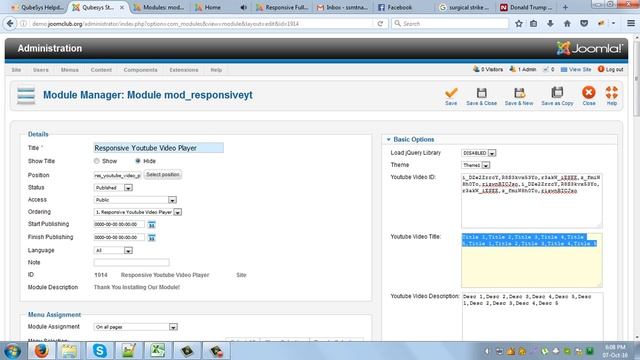The height and width of the screenshot is (360, 640).
Task: Click the View Site link
Action: pyautogui.click(x=576, y=69)
